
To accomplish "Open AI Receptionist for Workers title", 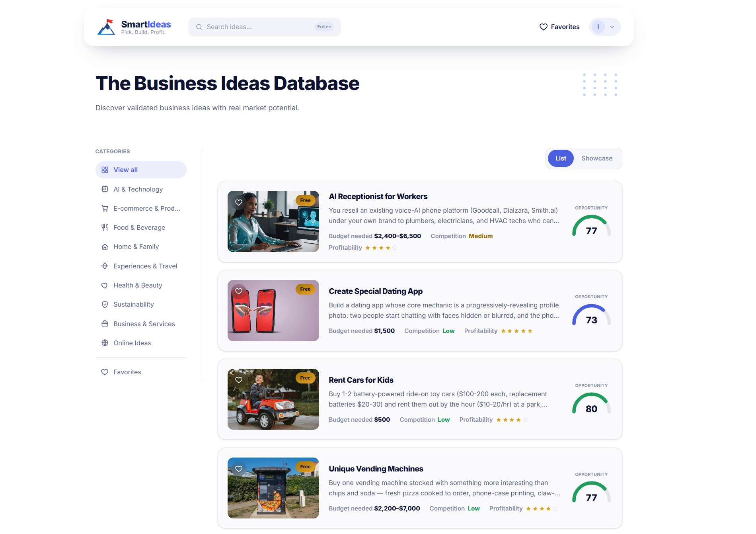I will pyautogui.click(x=378, y=196).
